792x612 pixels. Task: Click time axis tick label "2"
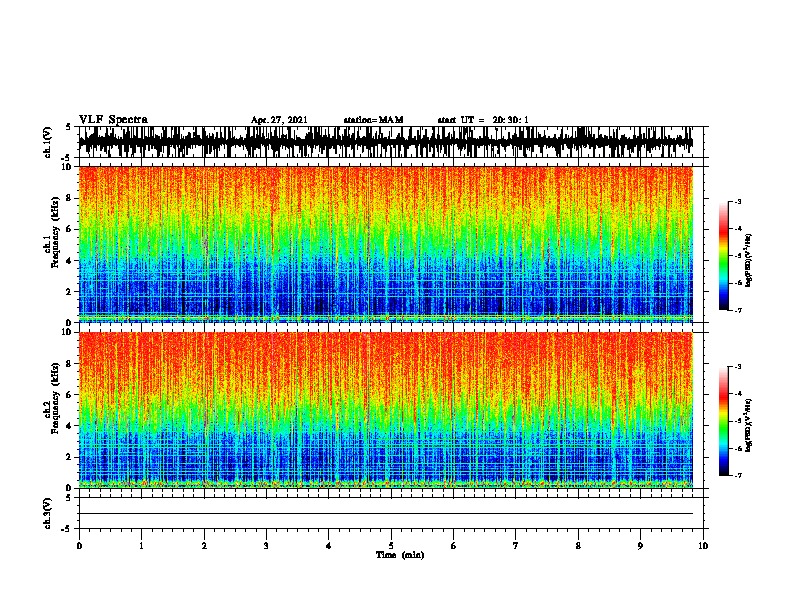(x=204, y=546)
